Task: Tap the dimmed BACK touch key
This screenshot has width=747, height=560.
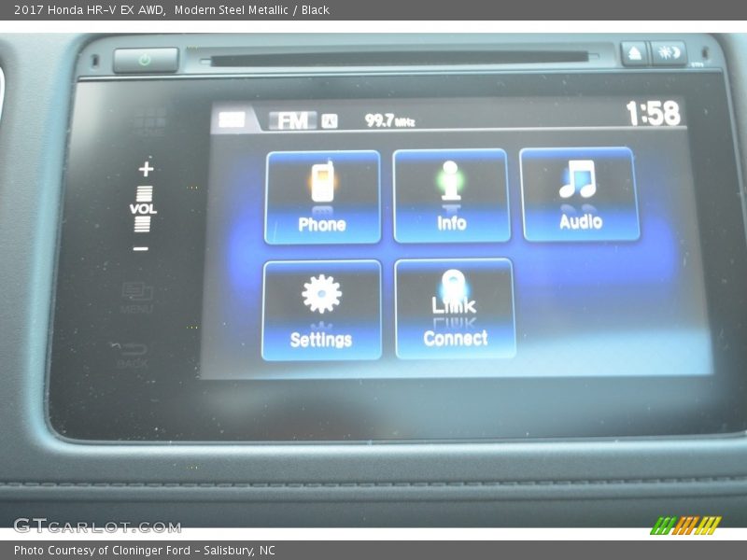Action: 131,355
